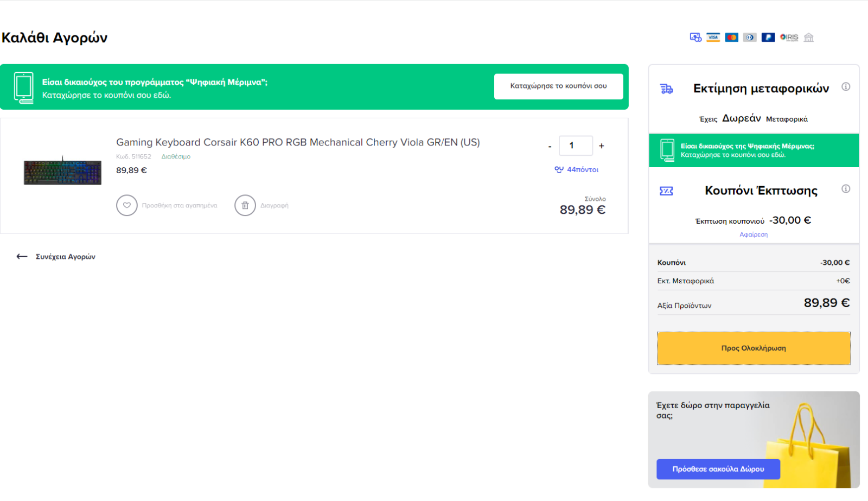Click the delivery truck icon in shipping estimate
This screenshot has width=868, height=501.
pyautogui.click(x=666, y=89)
